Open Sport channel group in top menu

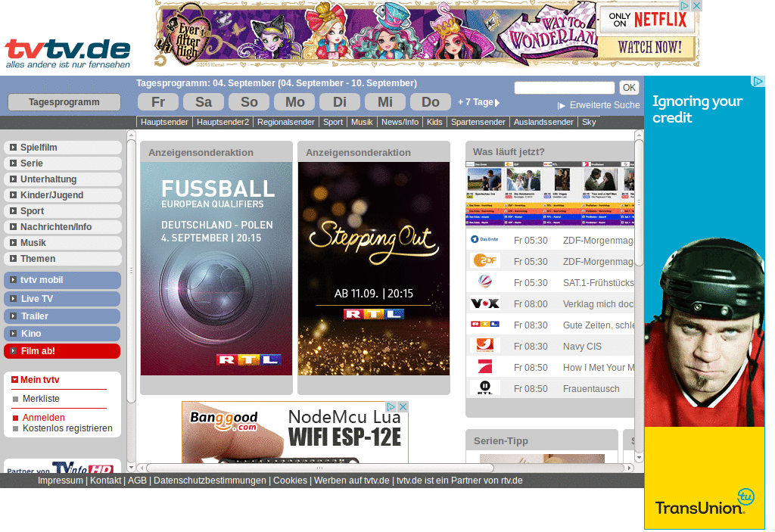coord(333,122)
